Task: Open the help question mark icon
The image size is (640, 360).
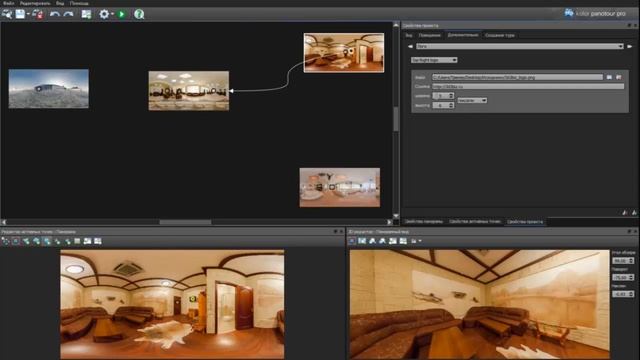Action: pyautogui.click(x=139, y=14)
